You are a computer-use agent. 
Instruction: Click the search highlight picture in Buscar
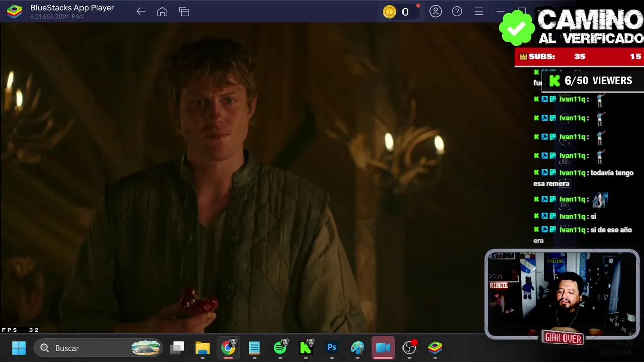point(146,348)
